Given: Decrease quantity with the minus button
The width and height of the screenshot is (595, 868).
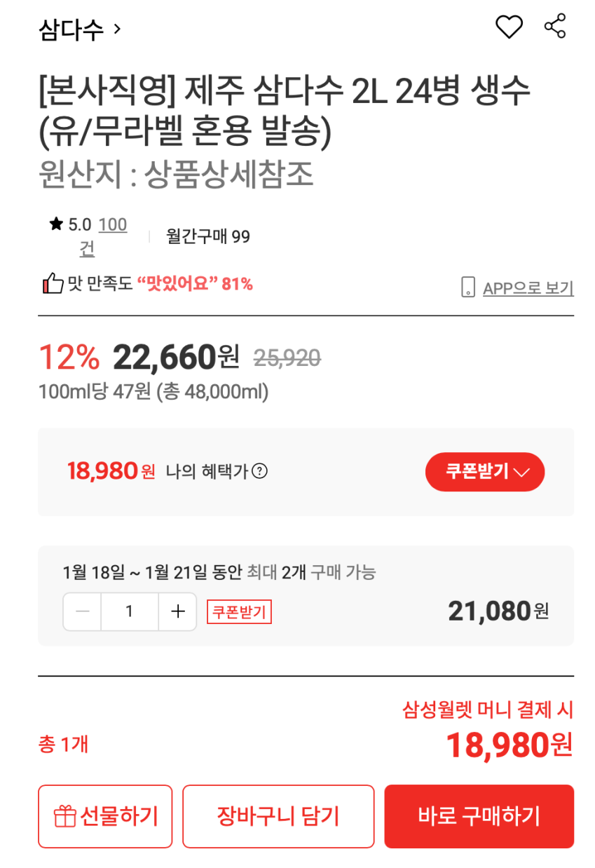Looking at the screenshot, I should (x=83, y=611).
